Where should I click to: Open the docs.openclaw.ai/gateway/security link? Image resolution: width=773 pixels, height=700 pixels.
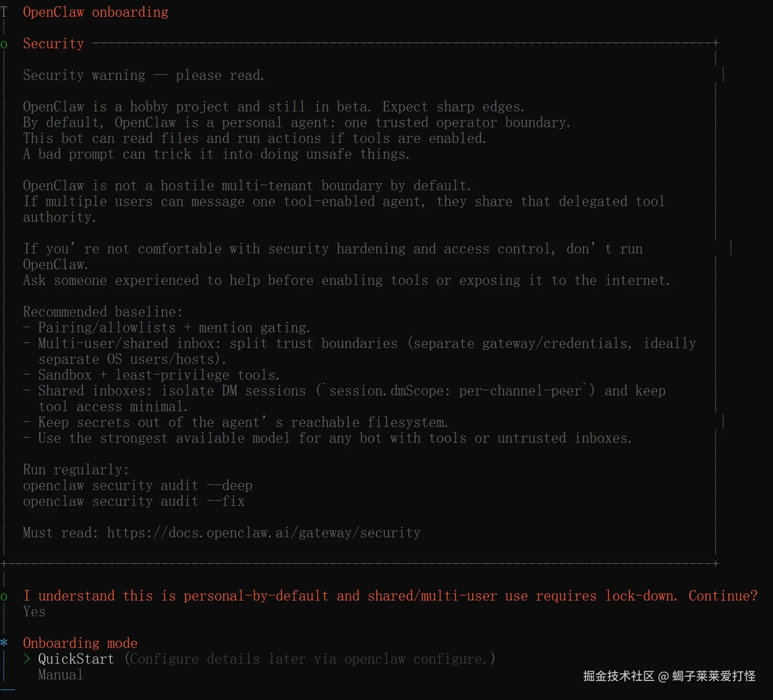(x=264, y=533)
